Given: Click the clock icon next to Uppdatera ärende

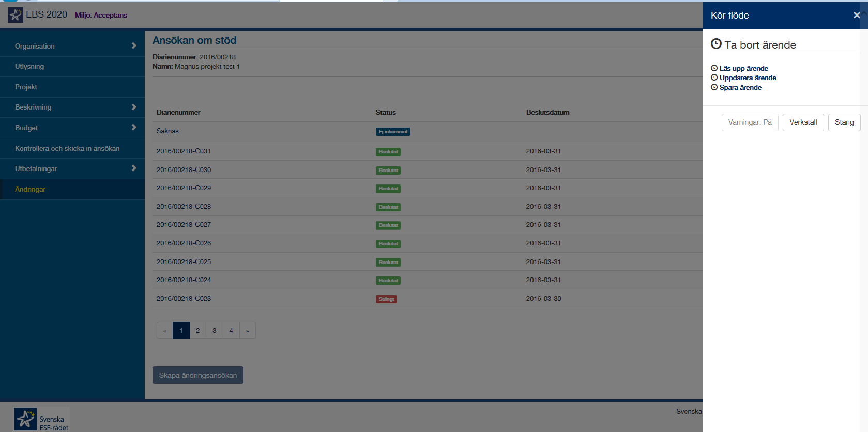Looking at the screenshot, I should 714,78.
